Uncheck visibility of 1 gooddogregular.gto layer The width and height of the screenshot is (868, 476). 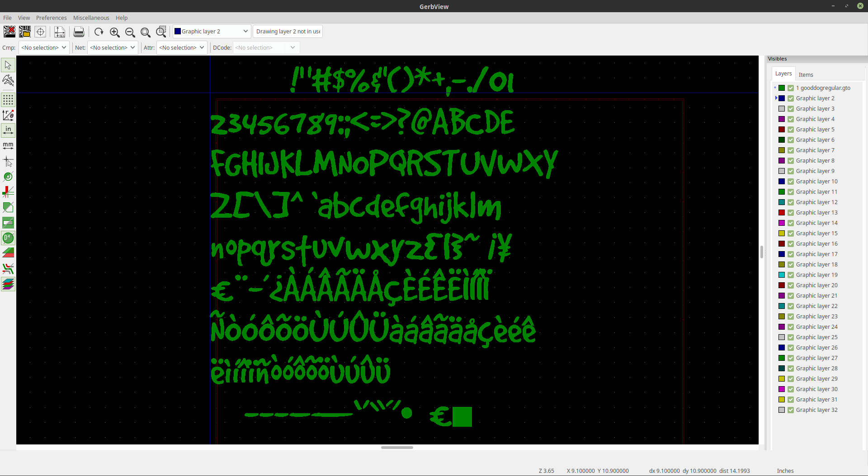[791, 88]
